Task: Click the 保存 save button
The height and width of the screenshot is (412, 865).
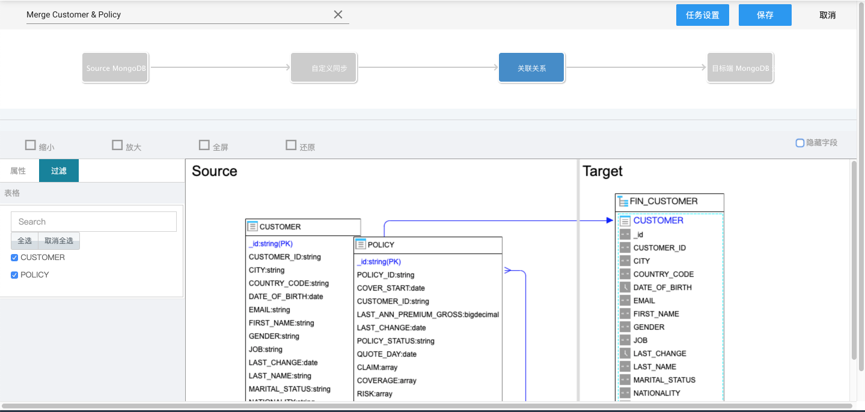Action: (765, 15)
